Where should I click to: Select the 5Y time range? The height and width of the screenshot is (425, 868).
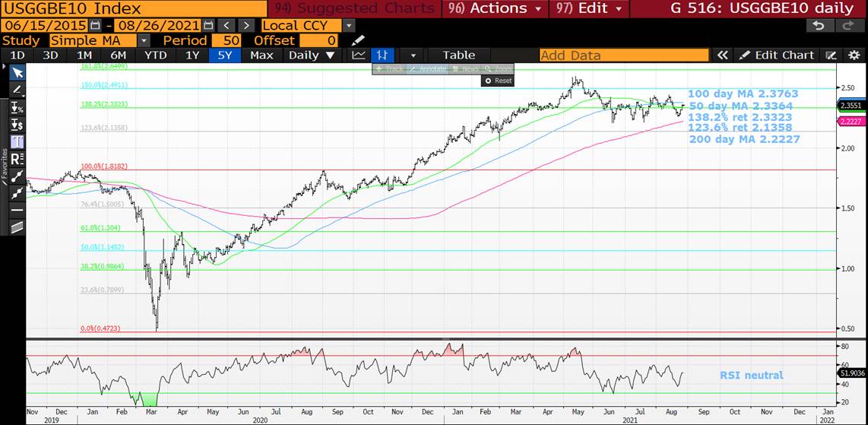click(x=225, y=55)
